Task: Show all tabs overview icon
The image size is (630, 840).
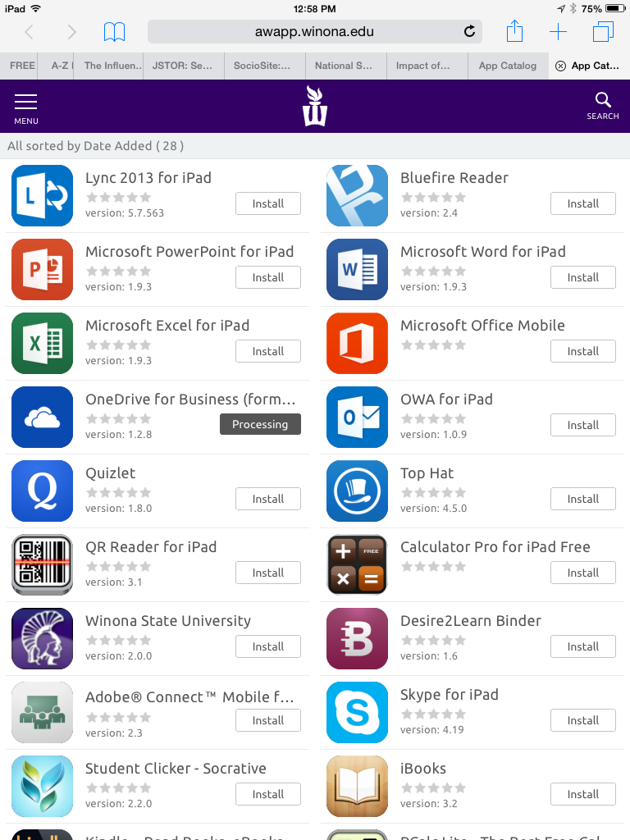Action: [x=603, y=32]
